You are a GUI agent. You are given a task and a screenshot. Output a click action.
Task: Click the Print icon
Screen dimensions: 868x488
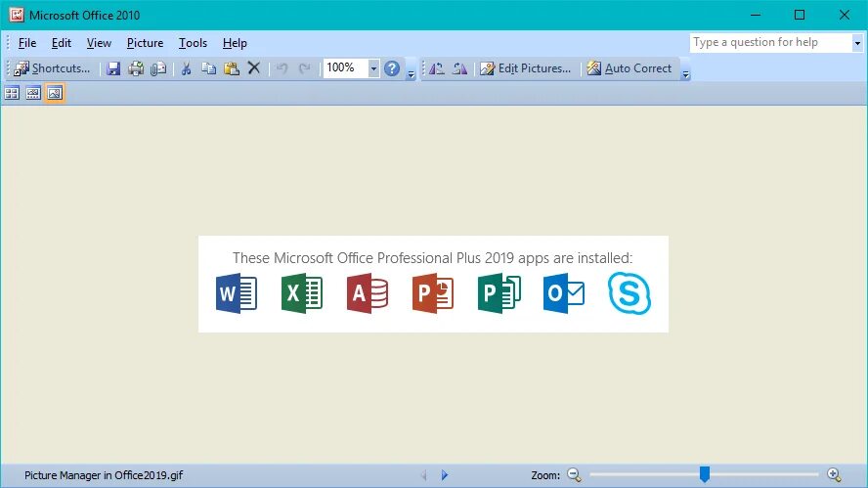coord(136,68)
